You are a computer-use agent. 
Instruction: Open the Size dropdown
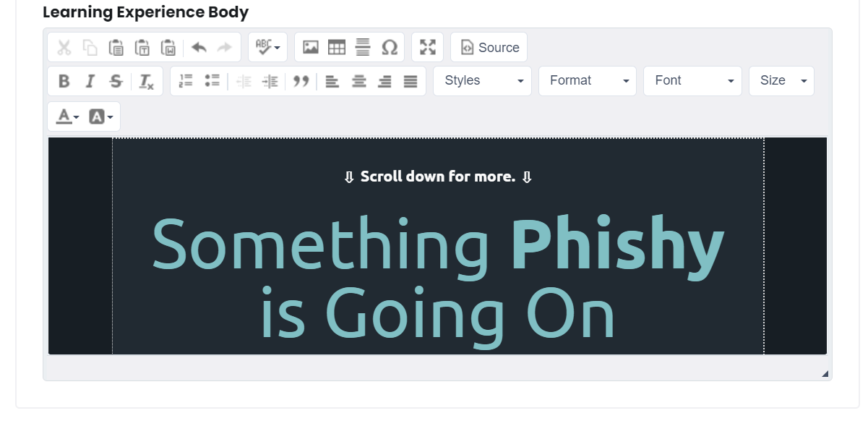click(781, 81)
